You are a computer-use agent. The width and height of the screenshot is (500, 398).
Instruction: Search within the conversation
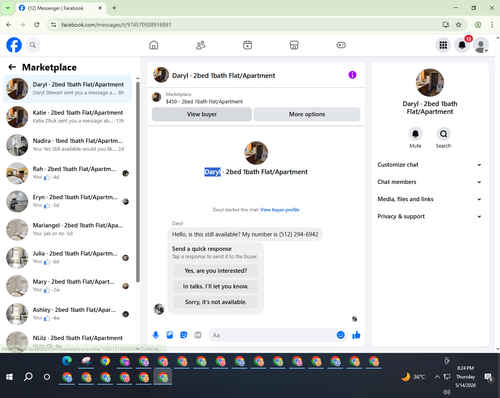point(443,134)
